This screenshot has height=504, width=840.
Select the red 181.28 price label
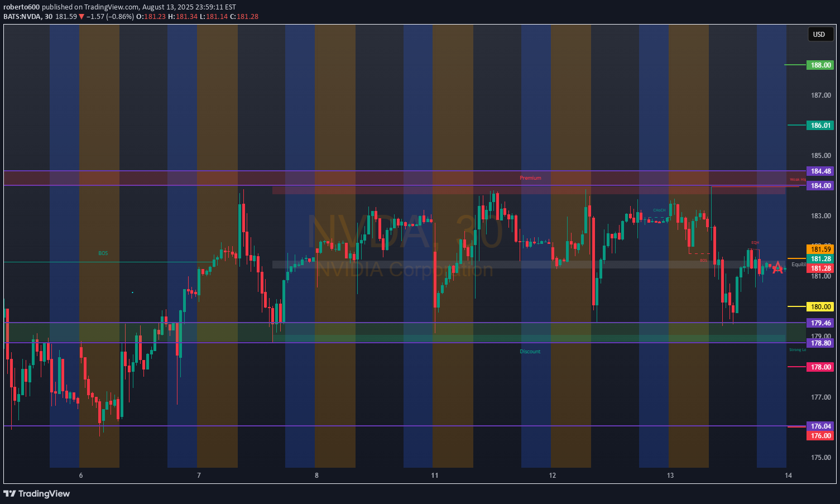820,268
